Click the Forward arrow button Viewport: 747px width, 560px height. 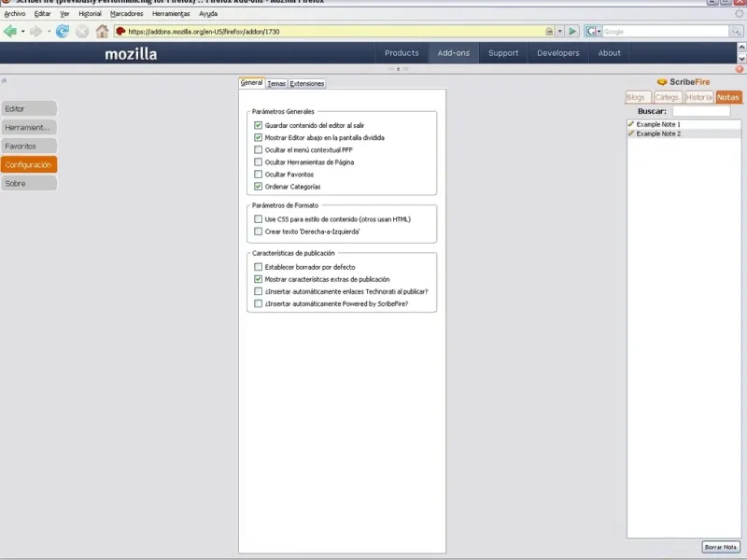(35, 32)
